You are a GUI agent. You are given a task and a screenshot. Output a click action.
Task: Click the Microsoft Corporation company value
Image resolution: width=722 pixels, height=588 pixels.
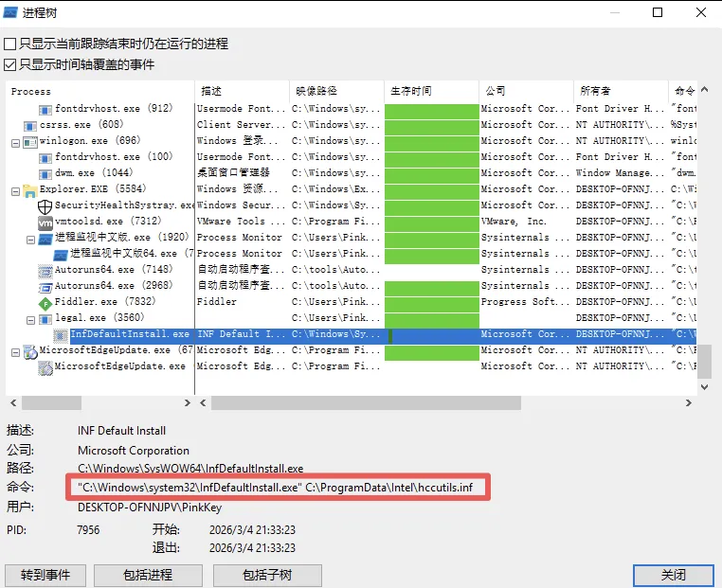point(134,451)
